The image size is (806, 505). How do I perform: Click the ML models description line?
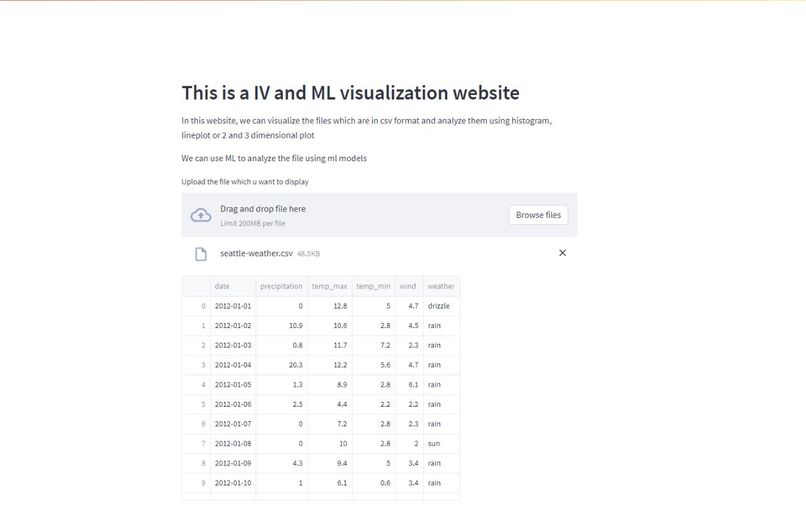pos(274,158)
